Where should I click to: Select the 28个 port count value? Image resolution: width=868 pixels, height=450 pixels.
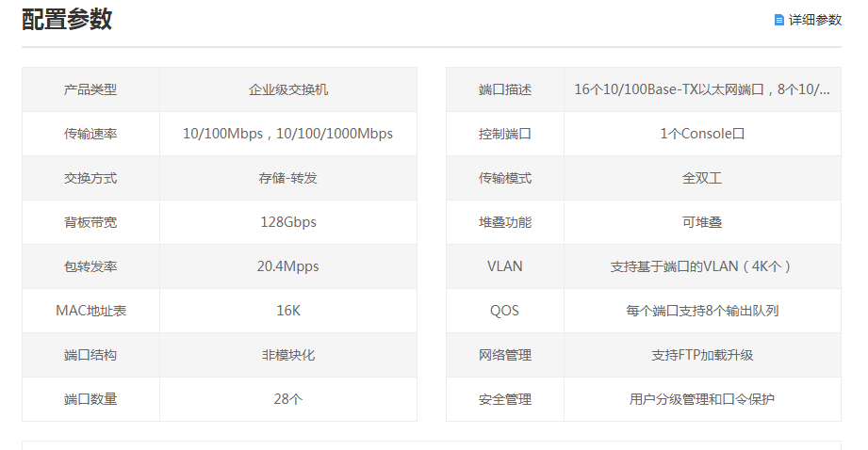pos(288,399)
